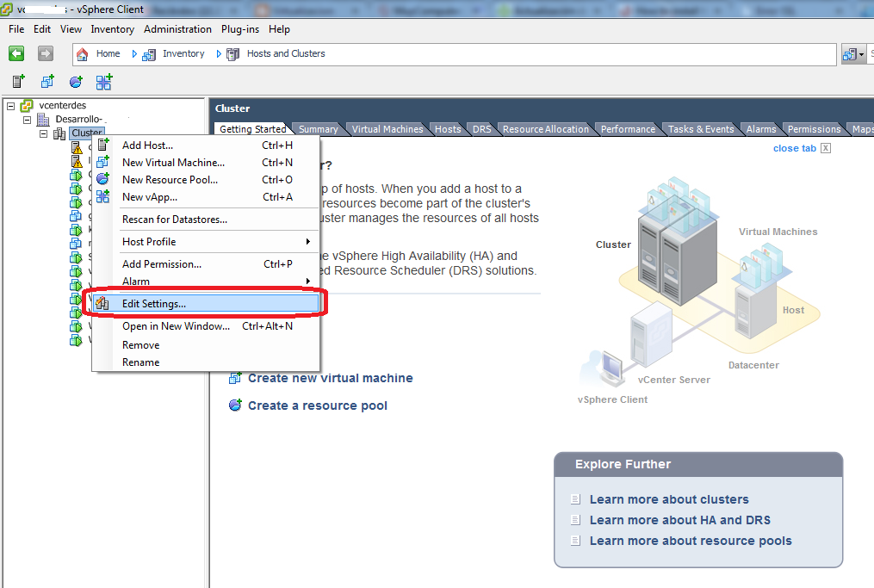The height and width of the screenshot is (588, 874).
Task: Collapse the vcenterdes tree node
Action: pyautogui.click(x=11, y=104)
